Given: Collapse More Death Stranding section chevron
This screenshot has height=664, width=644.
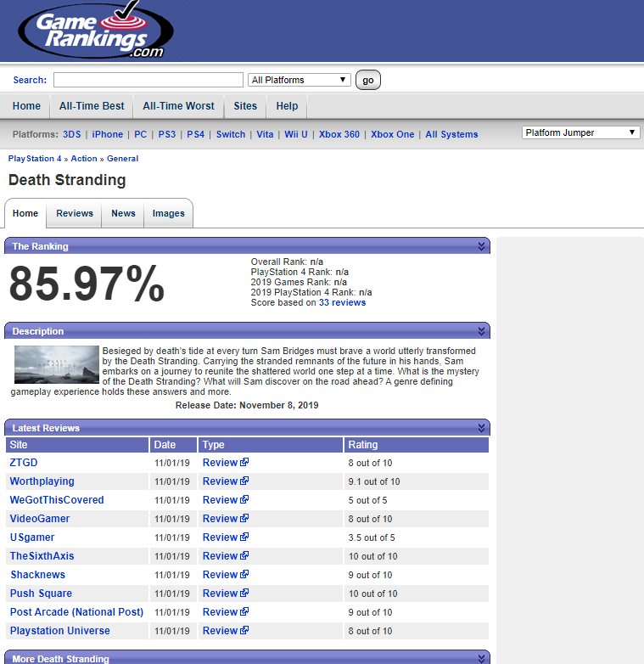Looking at the screenshot, I should 481,659.
